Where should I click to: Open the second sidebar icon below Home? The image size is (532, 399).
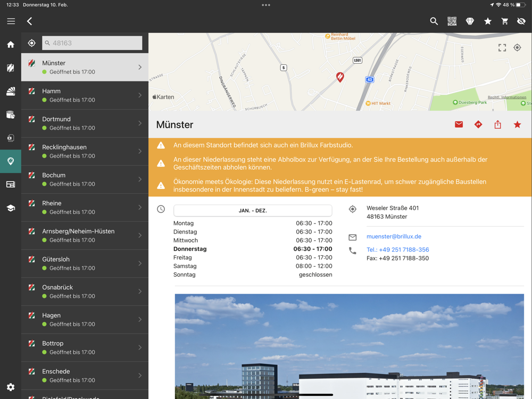[x=11, y=68]
